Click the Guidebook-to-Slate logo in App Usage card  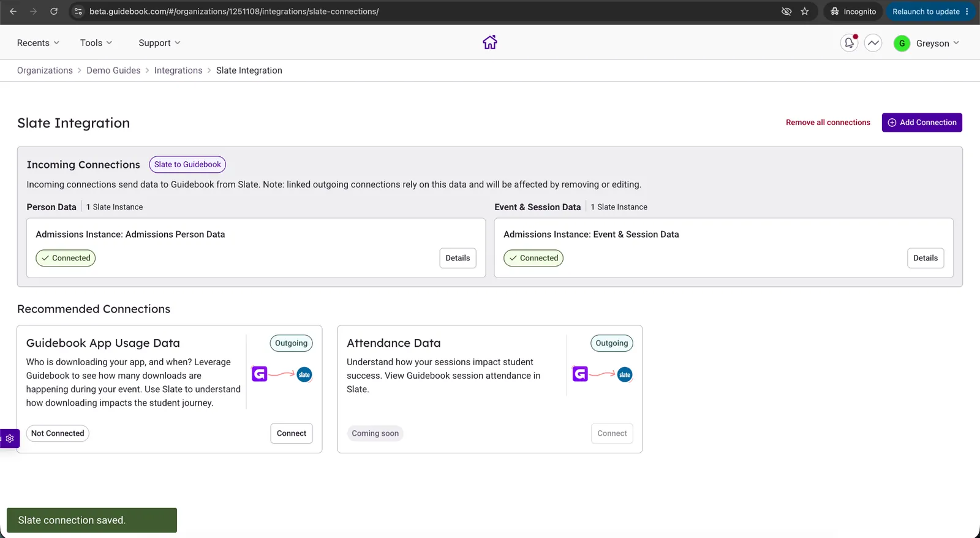(282, 374)
